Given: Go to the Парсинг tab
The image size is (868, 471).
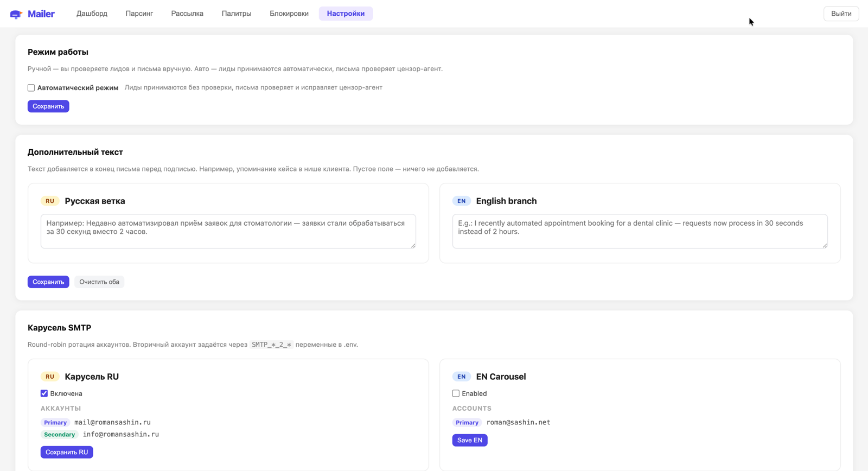Looking at the screenshot, I should point(139,14).
